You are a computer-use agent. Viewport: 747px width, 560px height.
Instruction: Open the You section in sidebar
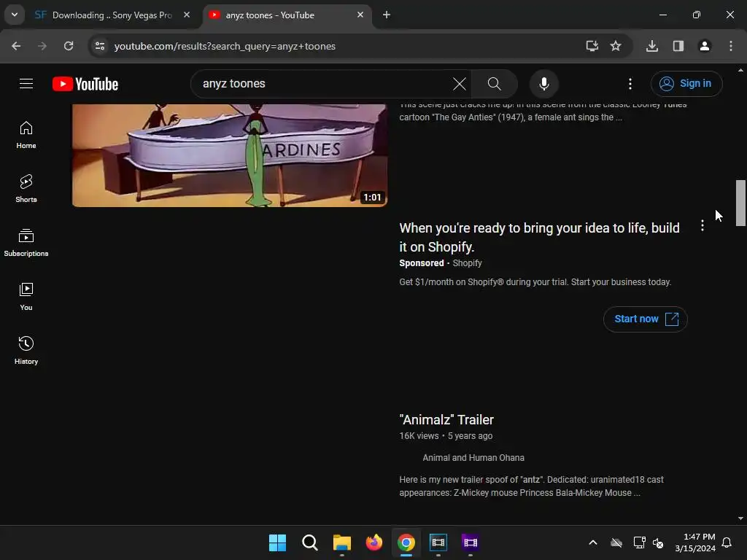click(x=26, y=296)
